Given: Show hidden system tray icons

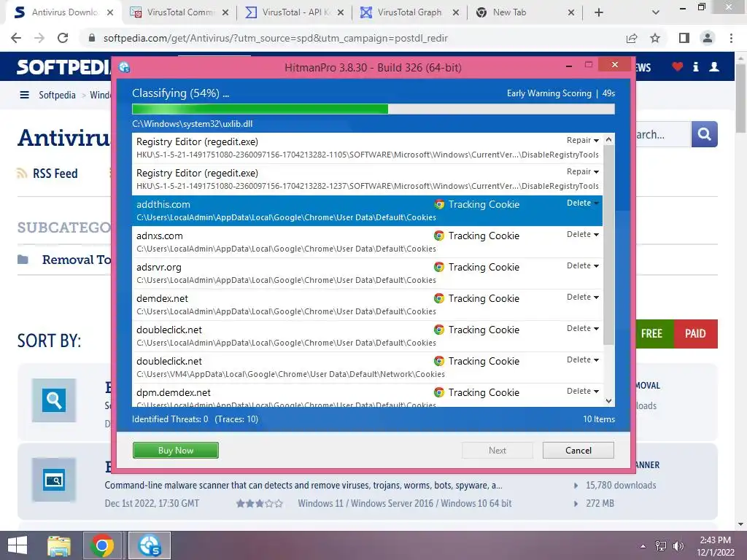Looking at the screenshot, I should (643, 546).
